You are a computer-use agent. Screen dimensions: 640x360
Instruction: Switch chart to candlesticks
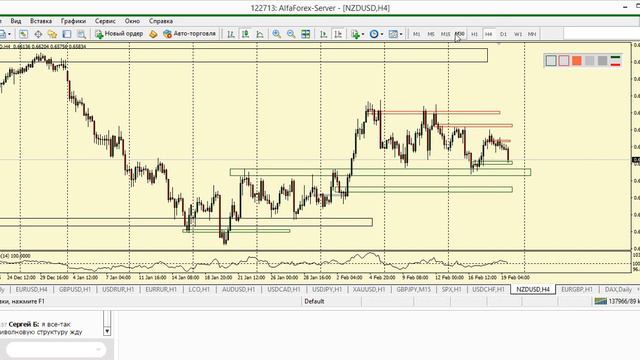pos(245,34)
